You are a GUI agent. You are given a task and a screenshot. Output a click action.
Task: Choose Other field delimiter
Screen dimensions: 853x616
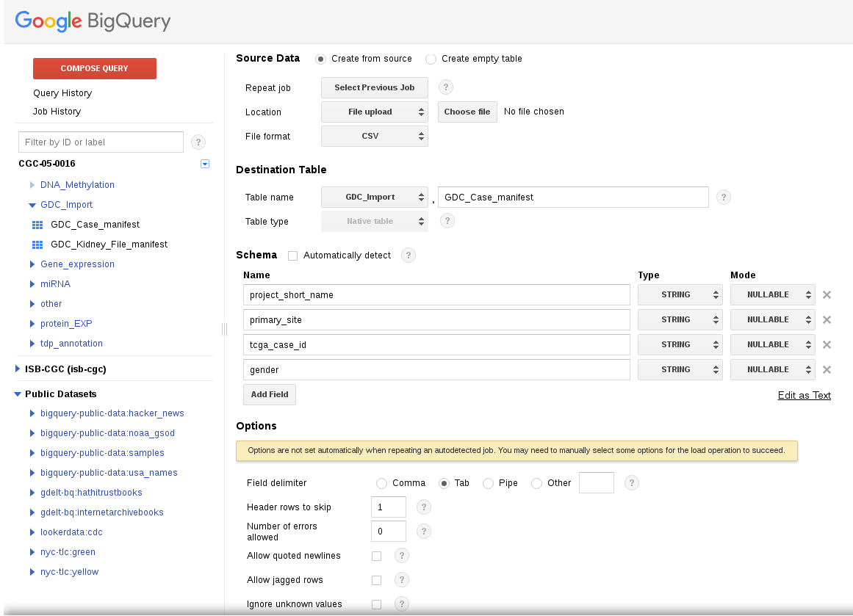(x=536, y=483)
